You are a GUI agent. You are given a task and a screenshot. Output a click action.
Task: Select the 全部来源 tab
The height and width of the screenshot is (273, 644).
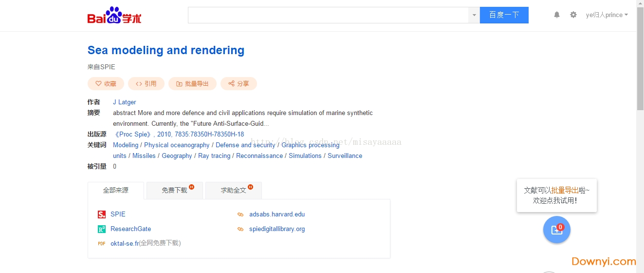116,190
